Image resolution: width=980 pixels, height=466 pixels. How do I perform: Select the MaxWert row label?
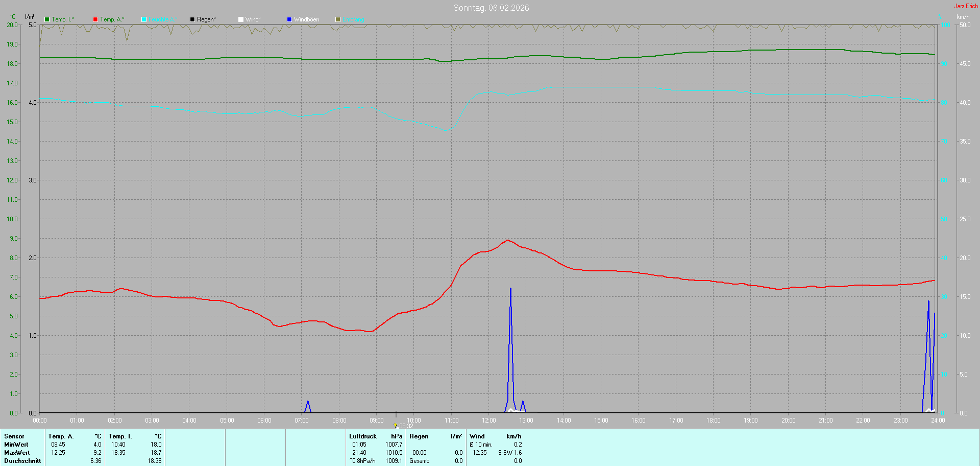[17, 453]
